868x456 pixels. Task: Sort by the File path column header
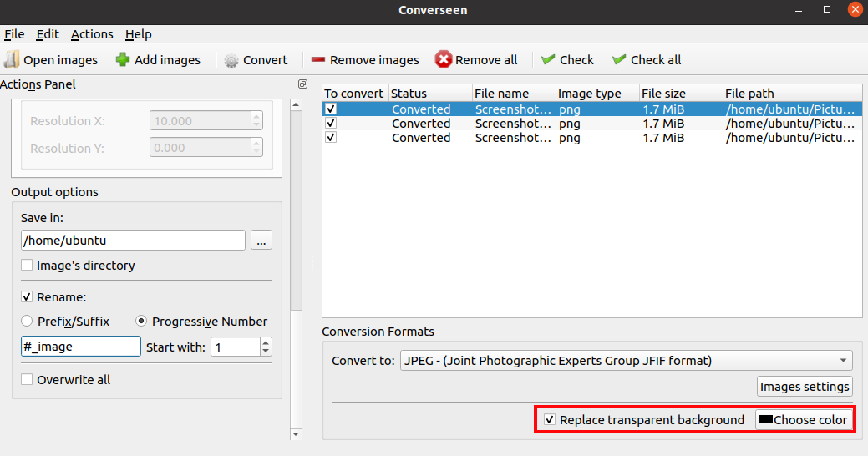tap(792, 93)
